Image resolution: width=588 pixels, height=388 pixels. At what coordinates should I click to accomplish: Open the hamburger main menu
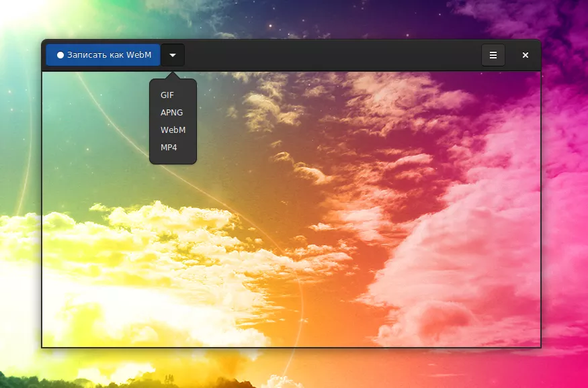pyautogui.click(x=493, y=55)
